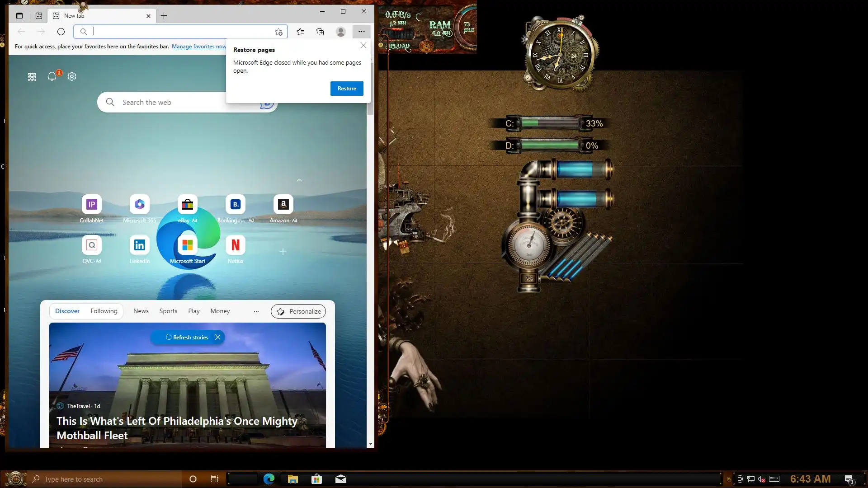Open the app launcher grid icon

click(32, 77)
